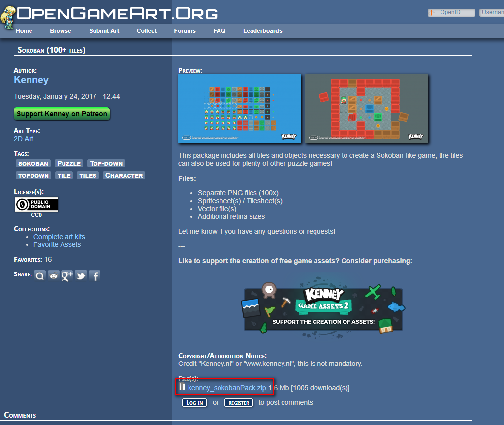Download kenney_sokobanPack.zip file
This screenshot has width=504, height=425.
(227, 388)
